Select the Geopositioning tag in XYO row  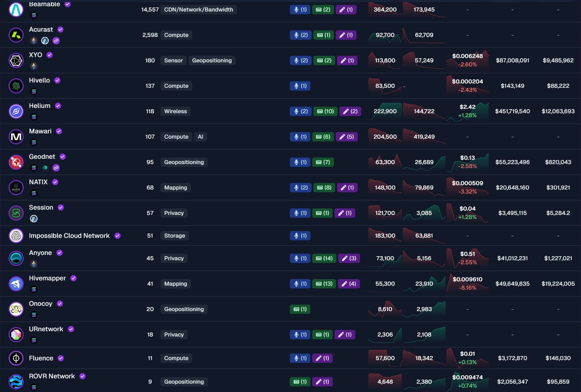(x=212, y=60)
